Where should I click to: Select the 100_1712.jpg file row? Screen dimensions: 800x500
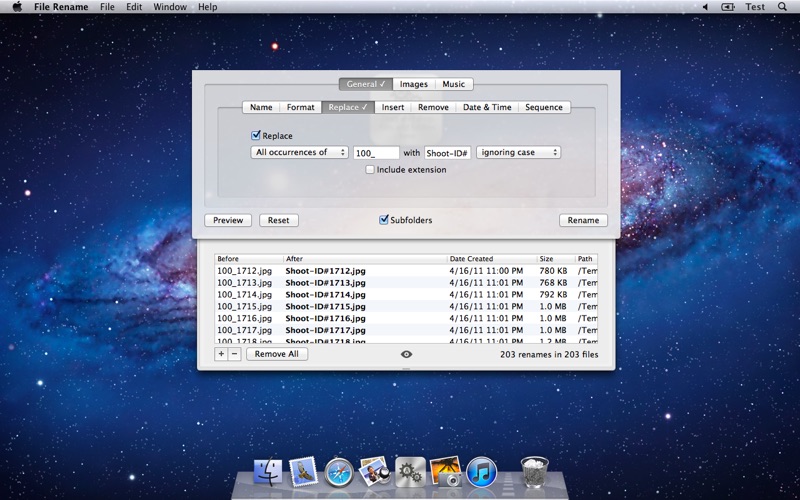(406, 271)
